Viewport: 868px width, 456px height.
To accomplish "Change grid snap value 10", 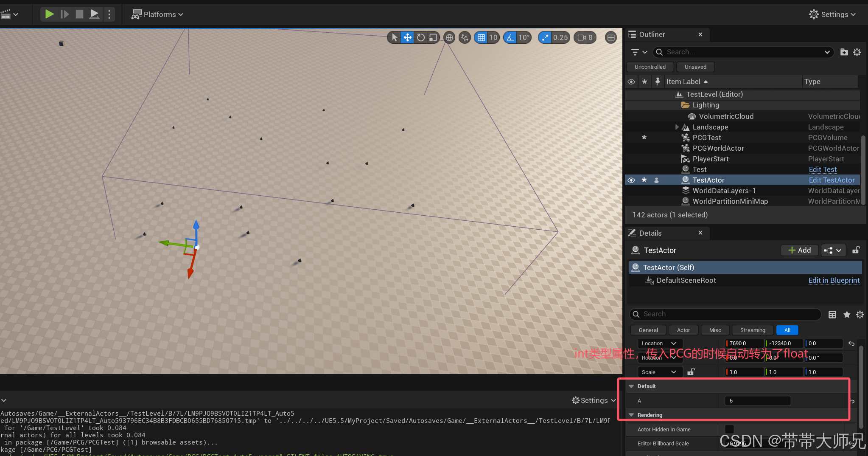I will [x=493, y=37].
